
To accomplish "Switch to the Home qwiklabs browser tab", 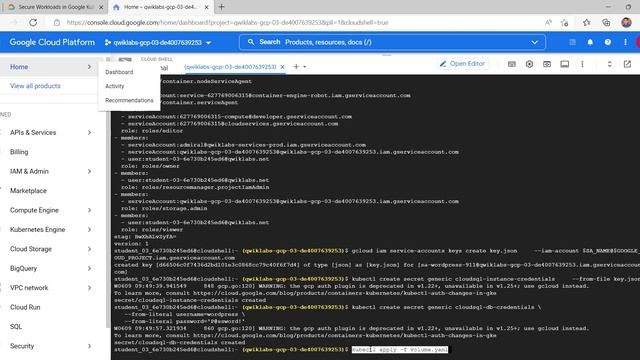I will (x=161, y=7).
